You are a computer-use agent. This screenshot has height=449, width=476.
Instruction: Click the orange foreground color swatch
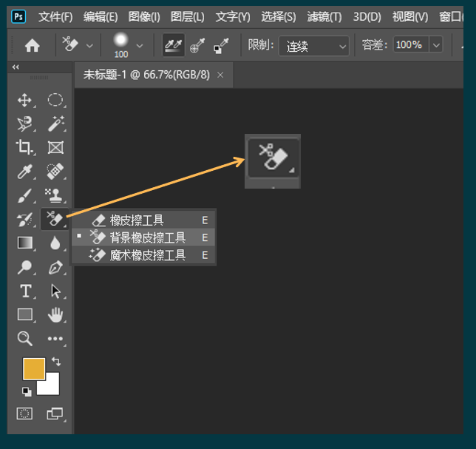[33, 369]
